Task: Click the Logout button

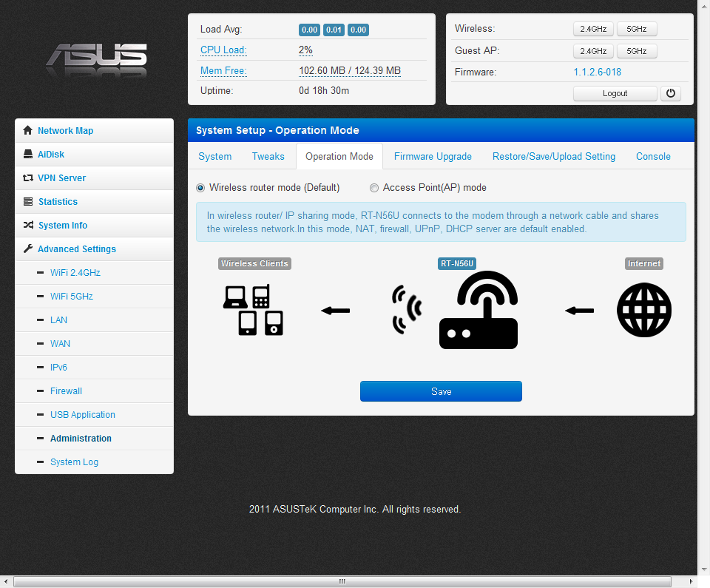Action: [x=615, y=93]
